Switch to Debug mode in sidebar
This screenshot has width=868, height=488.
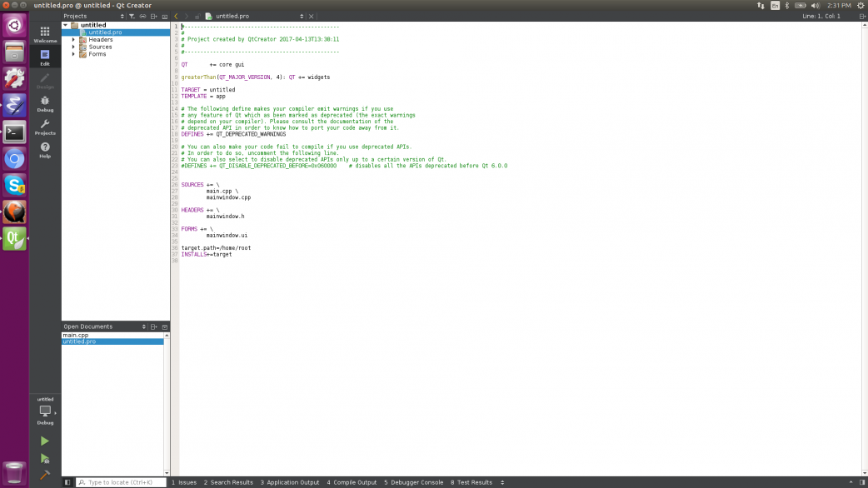(45, 103)
